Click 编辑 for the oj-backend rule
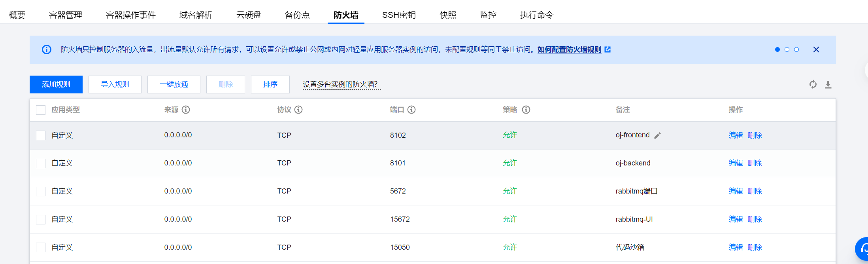Viewport: 868px width, 264px height. pyautogui.click(x=736, y=163)
